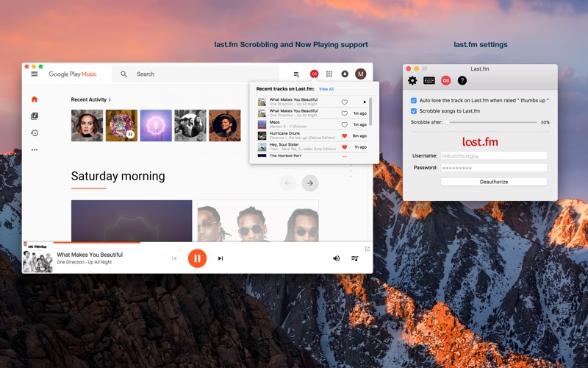Open the hamburger menu in Google Play Music

(x=35, y=74)
